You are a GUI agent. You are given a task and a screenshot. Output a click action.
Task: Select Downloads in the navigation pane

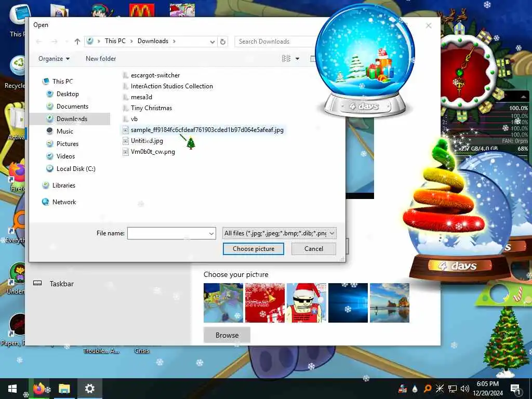click(70, 119)
